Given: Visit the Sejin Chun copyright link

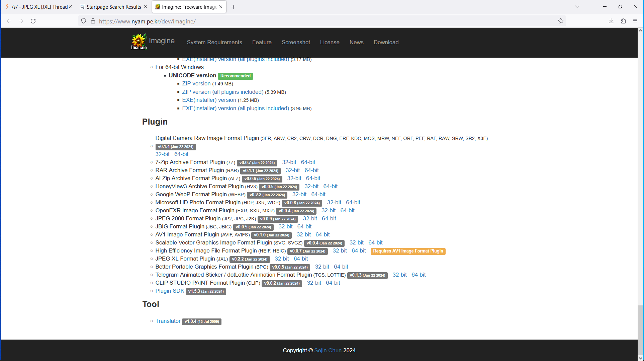Looking at the screenshot, I should (x=328, y=350).
